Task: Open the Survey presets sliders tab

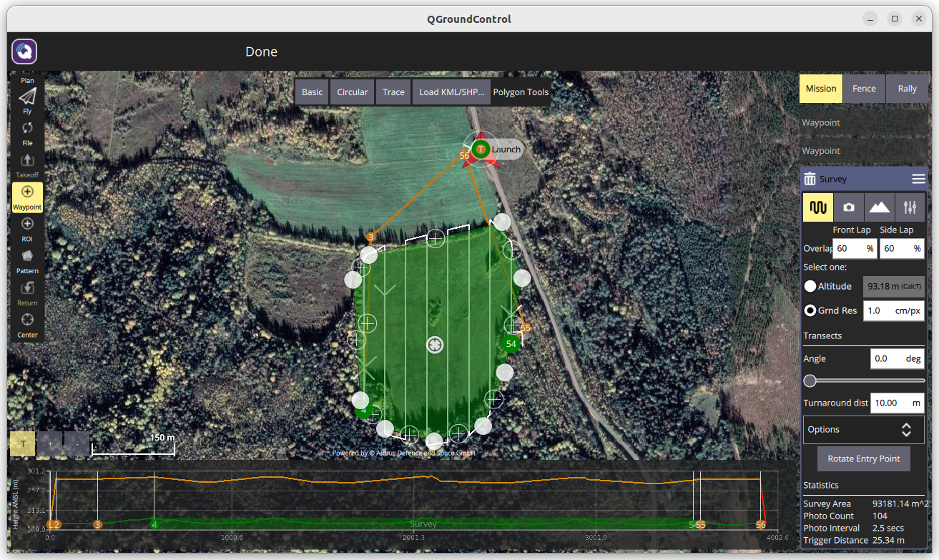Action: (910, 207)
